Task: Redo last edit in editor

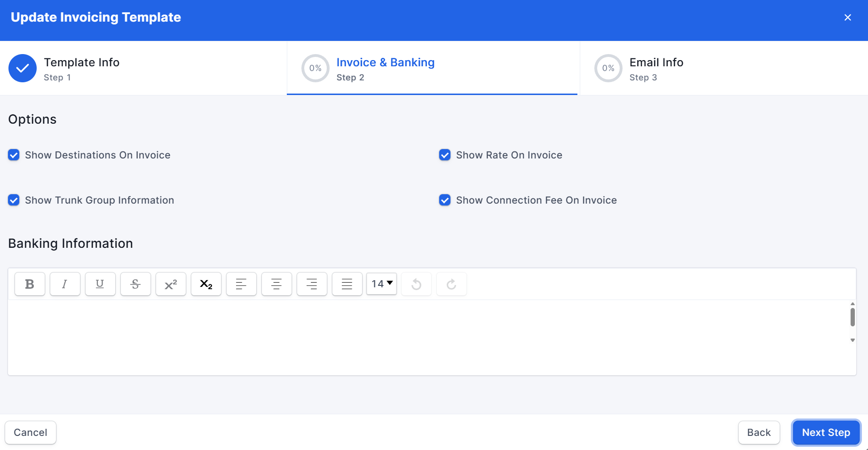Action: (451, 284)
